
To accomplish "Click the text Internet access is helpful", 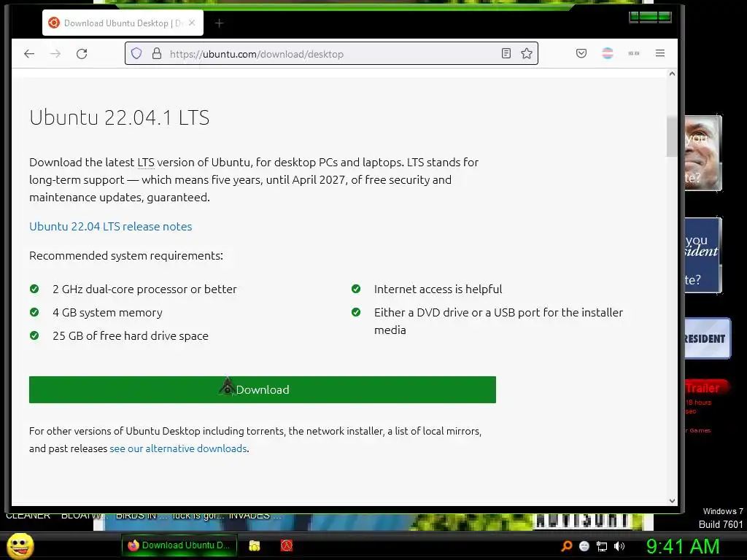I will point(438,289).
